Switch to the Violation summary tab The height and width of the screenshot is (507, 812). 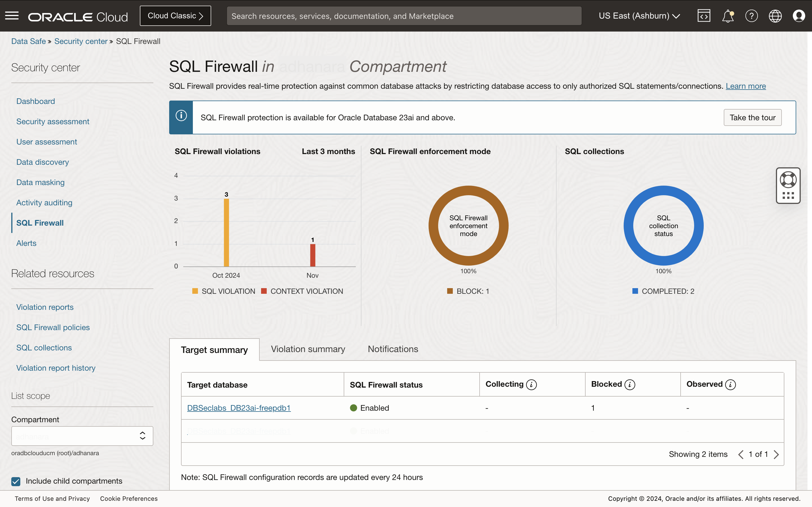click(x=308, y=349)
